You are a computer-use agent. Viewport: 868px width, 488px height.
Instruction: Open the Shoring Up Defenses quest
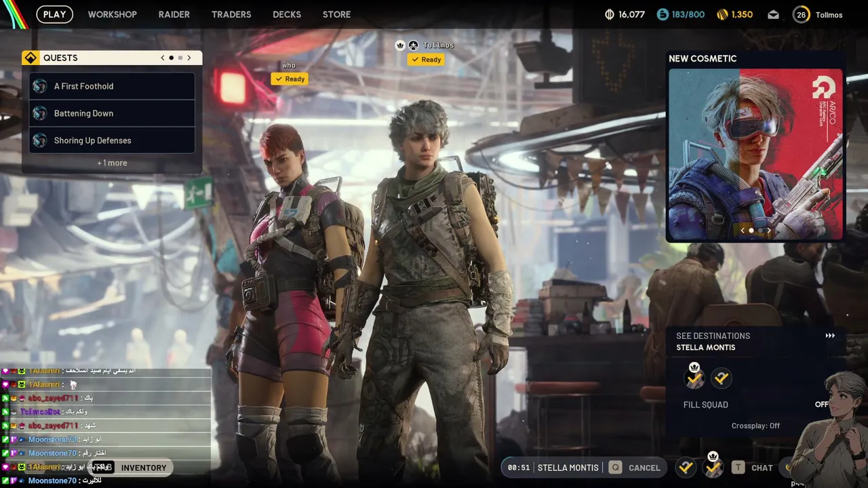point(112,140)
